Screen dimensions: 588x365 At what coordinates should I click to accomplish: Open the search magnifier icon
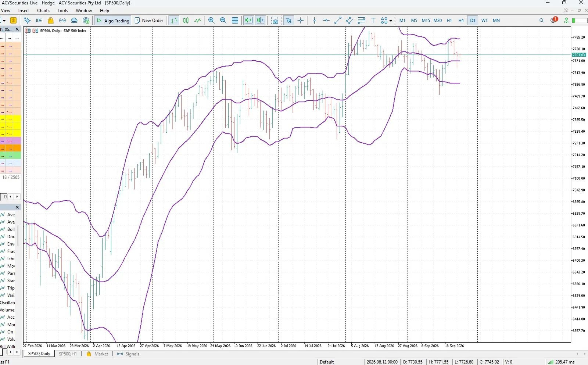tap(541, 21)
